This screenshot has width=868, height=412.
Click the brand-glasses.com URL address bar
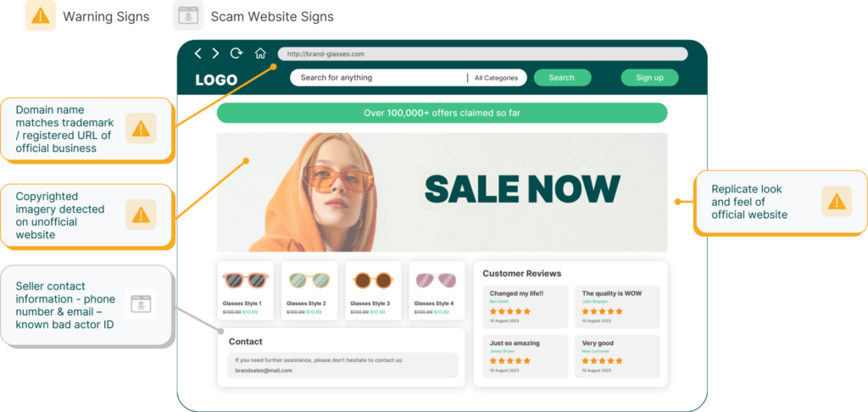(481, 54)
